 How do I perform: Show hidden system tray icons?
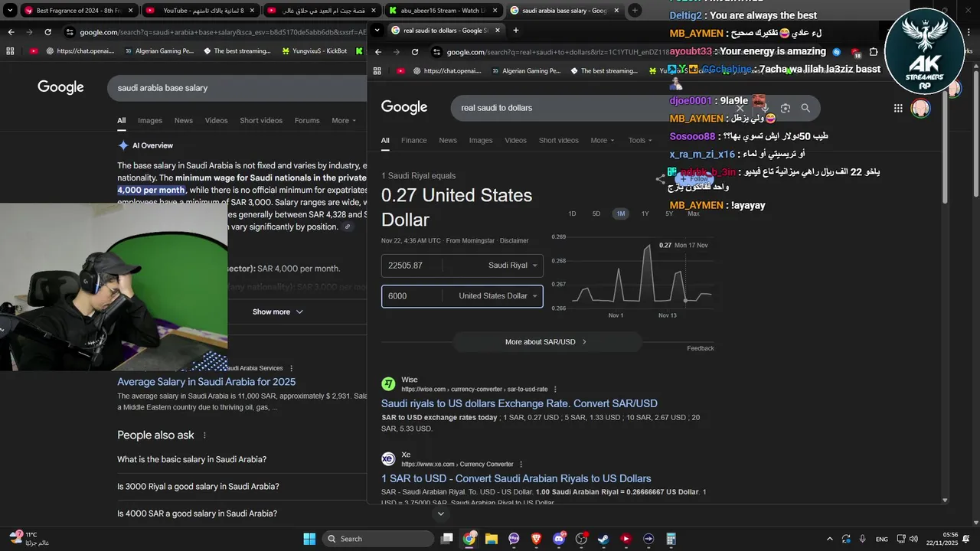[x=830, y=539]
